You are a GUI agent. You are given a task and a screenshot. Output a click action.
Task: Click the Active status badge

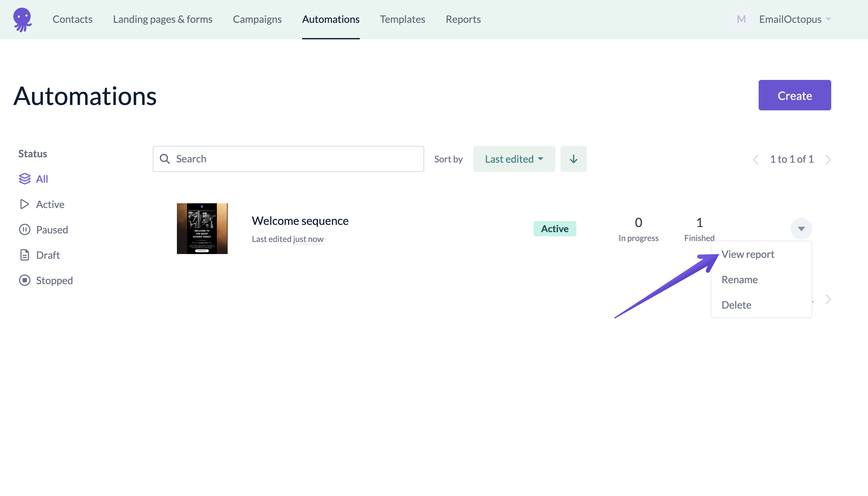(555, 229)
